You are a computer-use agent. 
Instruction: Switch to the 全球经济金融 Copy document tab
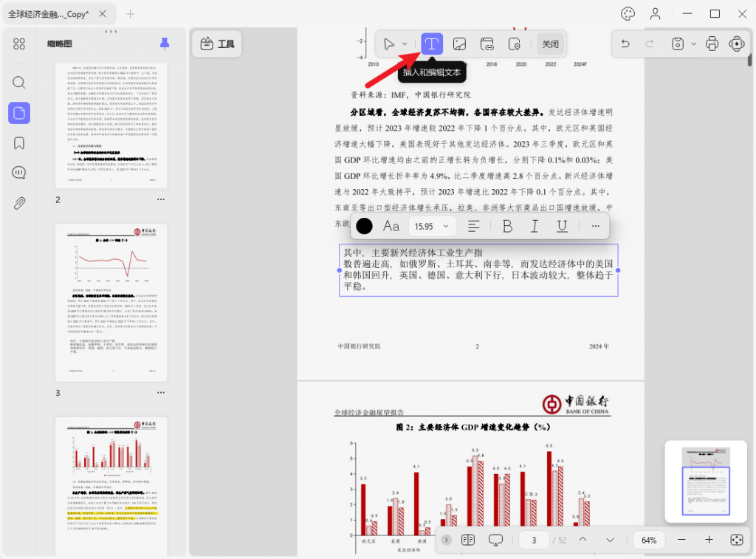49,14
